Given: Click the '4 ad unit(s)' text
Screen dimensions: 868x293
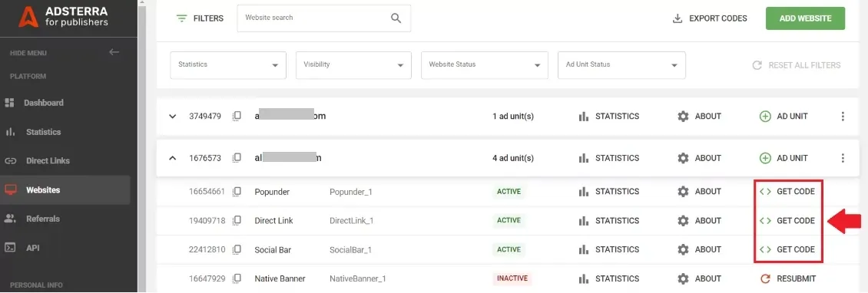Looking at the screenshot, I should coord(513,158).
